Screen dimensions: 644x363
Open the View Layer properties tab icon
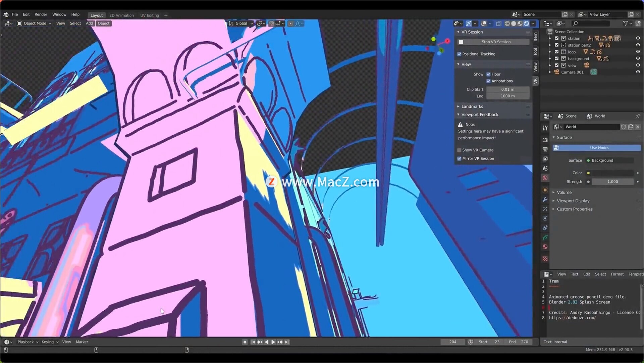pos(545,159)
